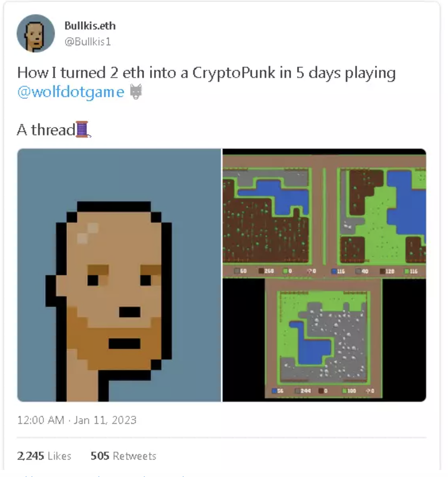
Task: Open the Wolf Game farm map image
Action: [x=324, y=275]
